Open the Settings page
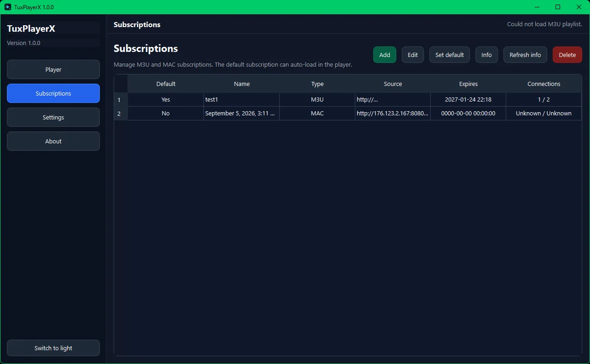The height and width of the screenshot is (364, 590). pyautogui.click(x=53, y=117)
